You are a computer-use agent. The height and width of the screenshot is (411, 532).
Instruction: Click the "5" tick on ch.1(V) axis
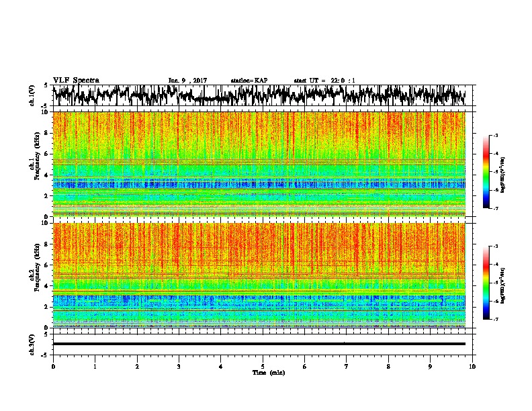46,85
